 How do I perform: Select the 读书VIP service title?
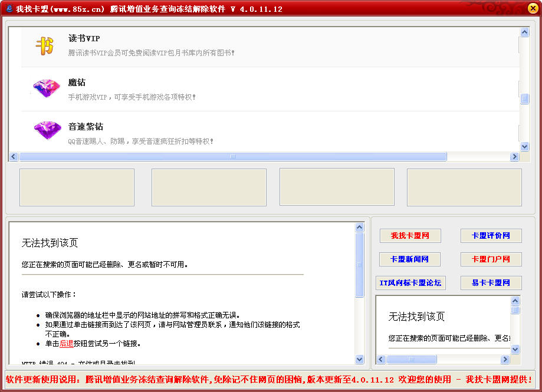pyautogui.click(x=84, y=38)
